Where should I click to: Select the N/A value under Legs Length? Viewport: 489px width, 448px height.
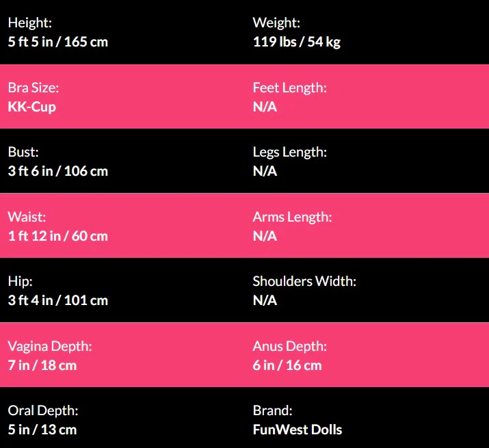[x=265, y=171]
